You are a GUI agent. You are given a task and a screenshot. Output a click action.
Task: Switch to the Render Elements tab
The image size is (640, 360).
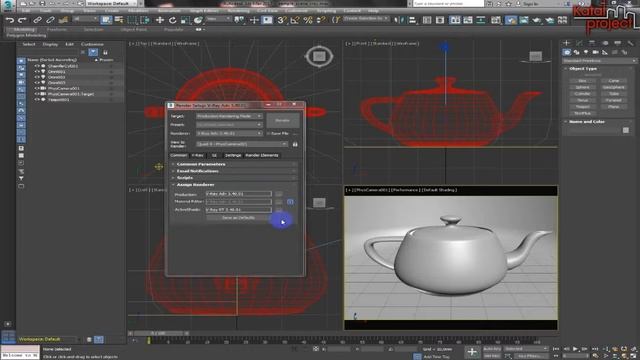click(262, 156)
